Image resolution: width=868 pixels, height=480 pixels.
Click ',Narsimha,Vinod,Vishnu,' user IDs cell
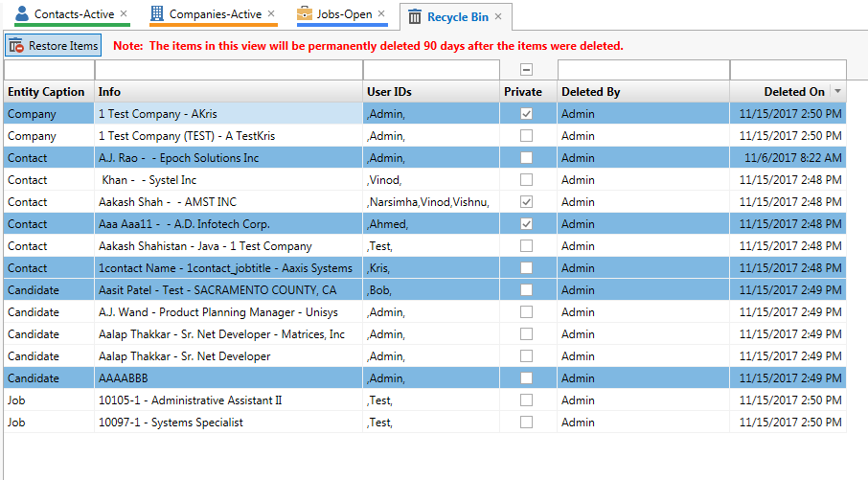pyautogui.click(x=431, y=202)
